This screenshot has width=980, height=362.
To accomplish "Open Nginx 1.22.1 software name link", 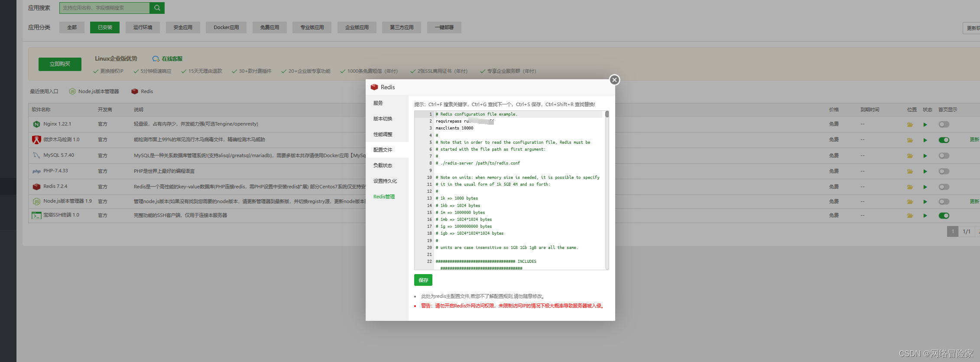I will tap(57, 124).
